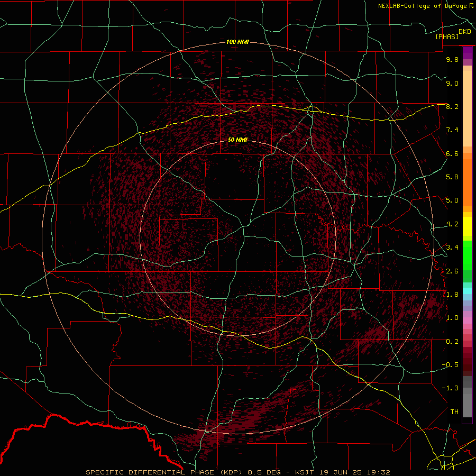Click the -0.5 legend value

click(450, 365)
